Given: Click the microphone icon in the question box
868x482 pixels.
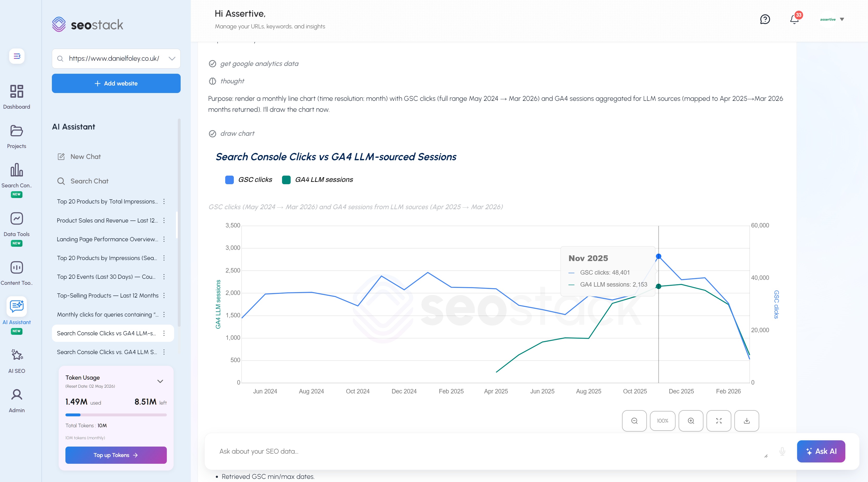Looking at the screenshot, I should pos(783,451).
